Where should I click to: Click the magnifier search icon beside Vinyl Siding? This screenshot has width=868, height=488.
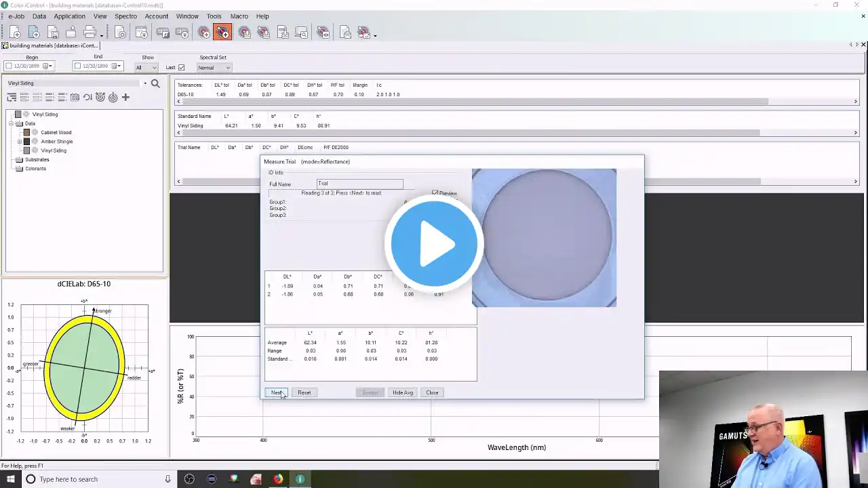155,83
